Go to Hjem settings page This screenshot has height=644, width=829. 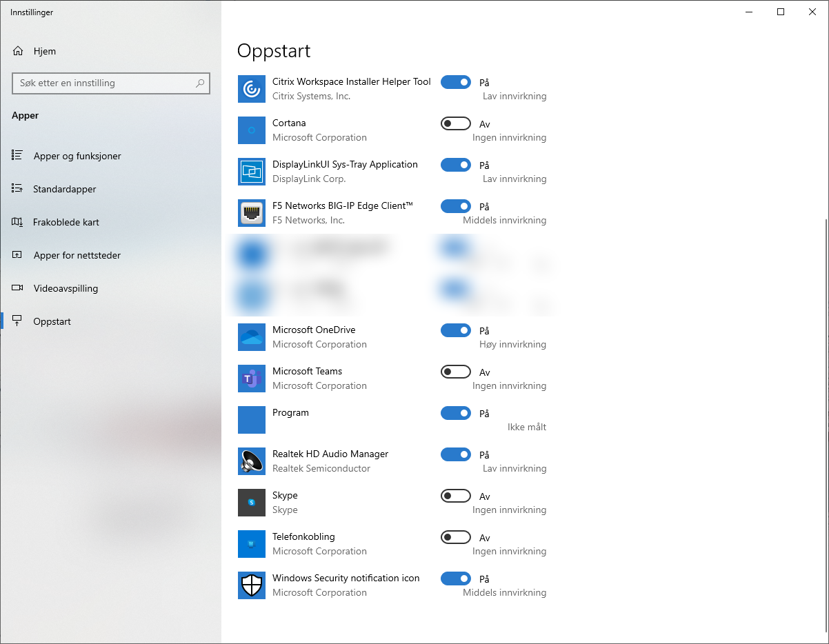point(110,51)
